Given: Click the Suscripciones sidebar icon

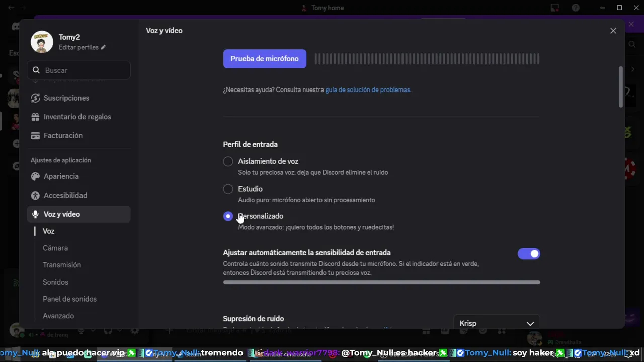Looking at the screenshot, I should [35, 98].
